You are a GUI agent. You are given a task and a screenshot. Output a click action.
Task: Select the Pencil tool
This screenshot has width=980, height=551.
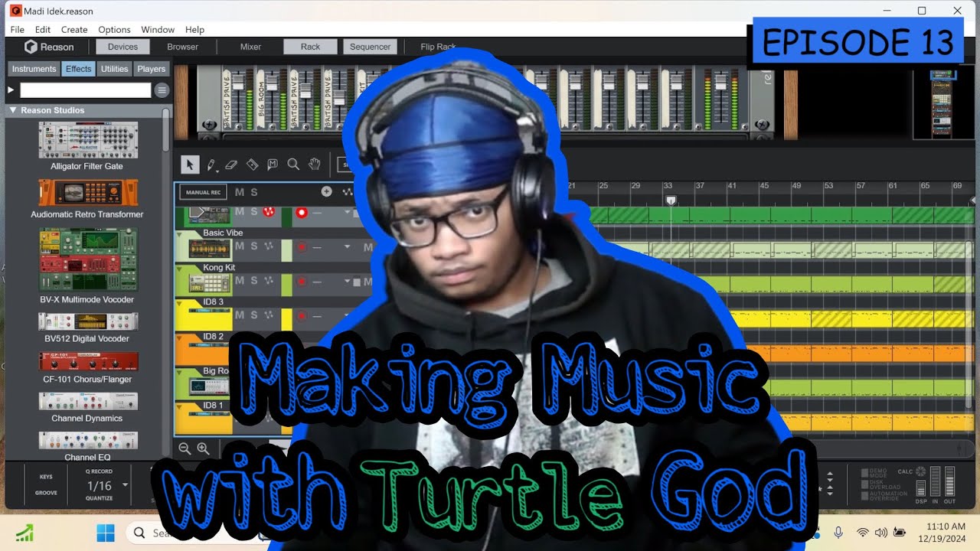pyautogui.click(x=211, y=164)
